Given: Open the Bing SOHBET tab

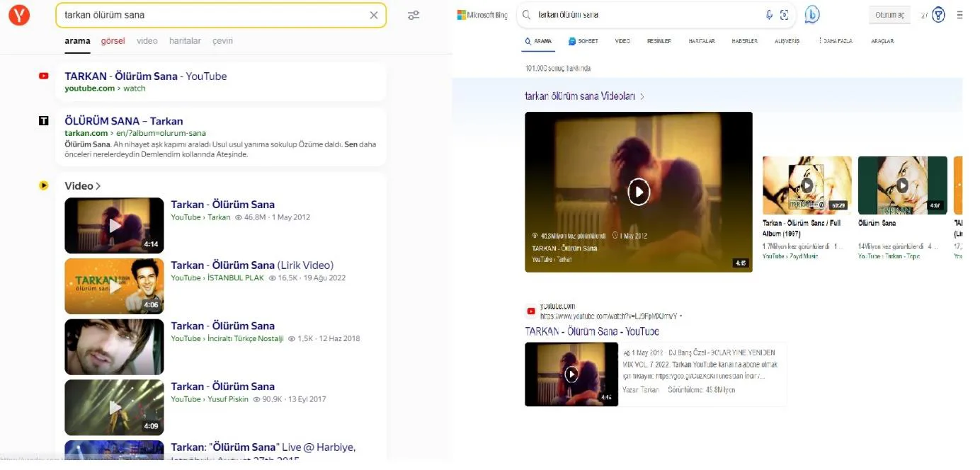Looking at the screenshot, I should point(583,41).
